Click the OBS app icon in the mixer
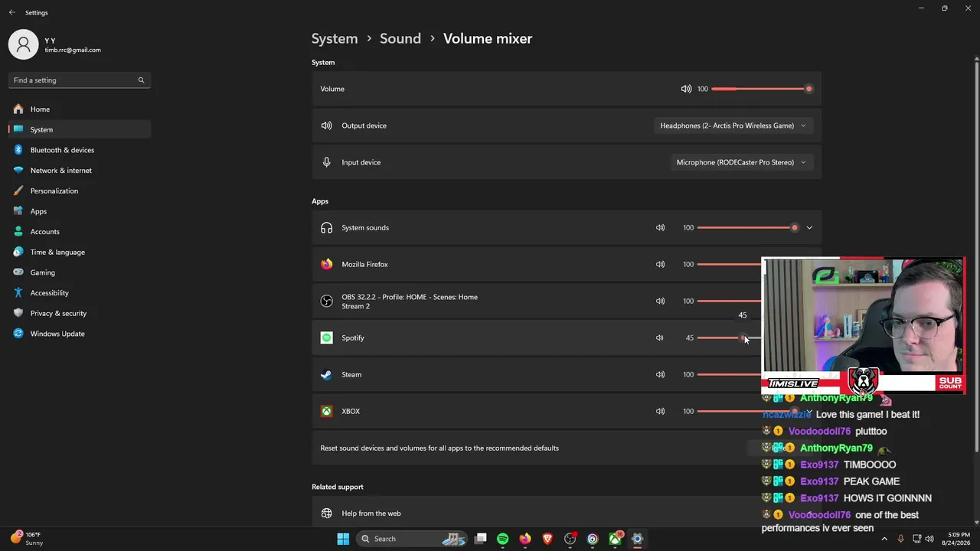Viewport: 980px width, 551px height. point(327,301)
